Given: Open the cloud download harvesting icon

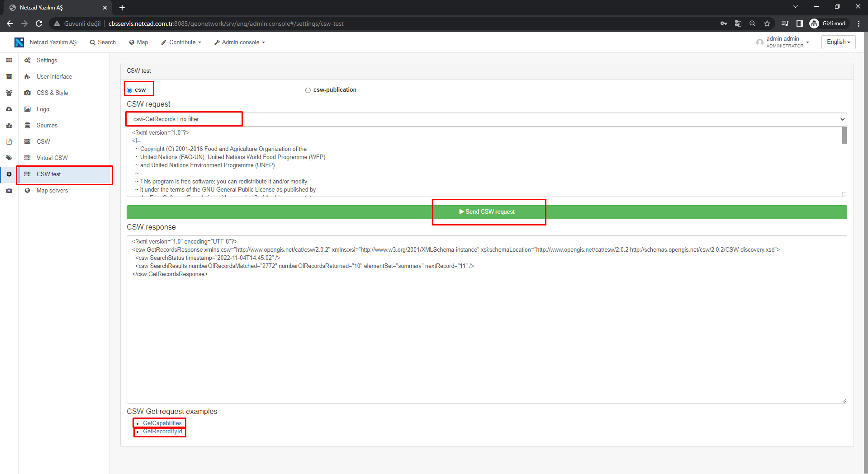Looking at the screenshot, I should tap(9, 109).
